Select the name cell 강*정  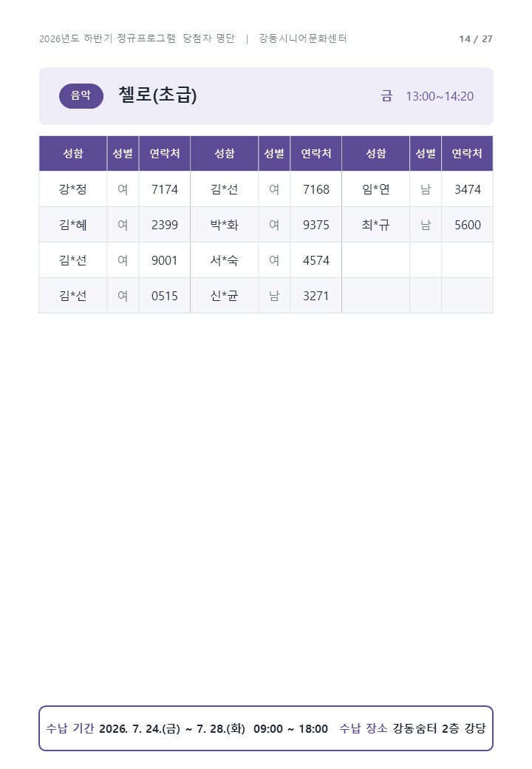(73, 189)
